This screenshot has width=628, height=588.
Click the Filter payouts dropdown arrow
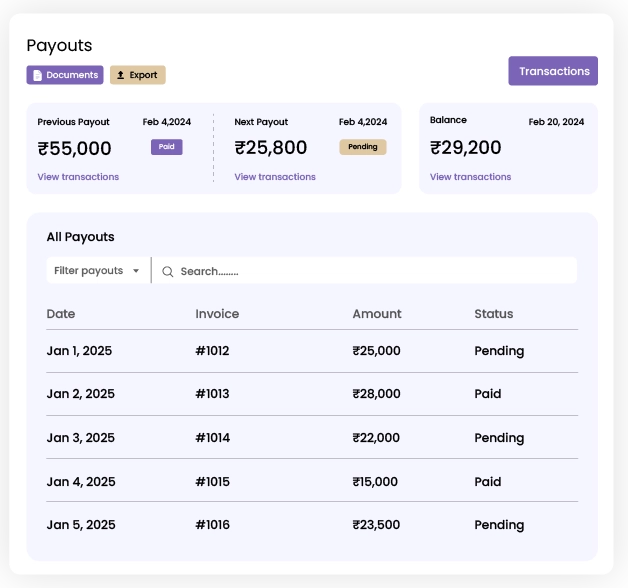click(x=136, y=271)
